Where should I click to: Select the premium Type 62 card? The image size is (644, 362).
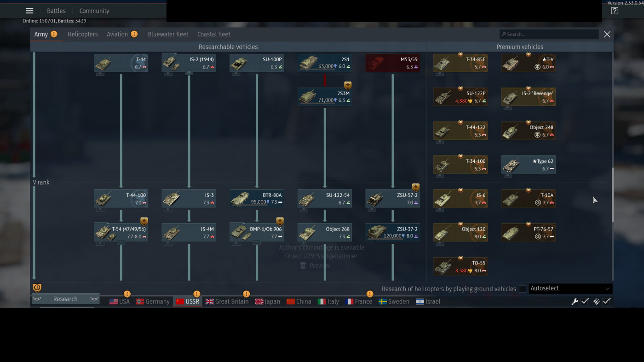coord(528,165)
